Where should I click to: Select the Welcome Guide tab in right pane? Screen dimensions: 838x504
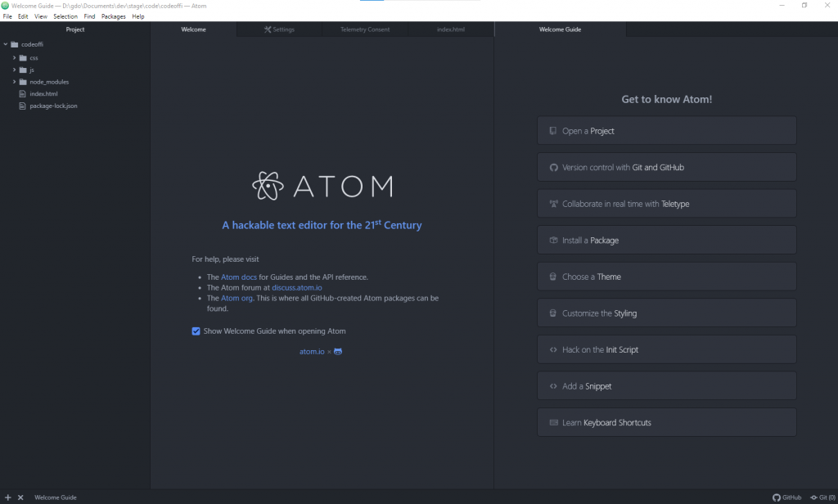[x=560, y=29]
